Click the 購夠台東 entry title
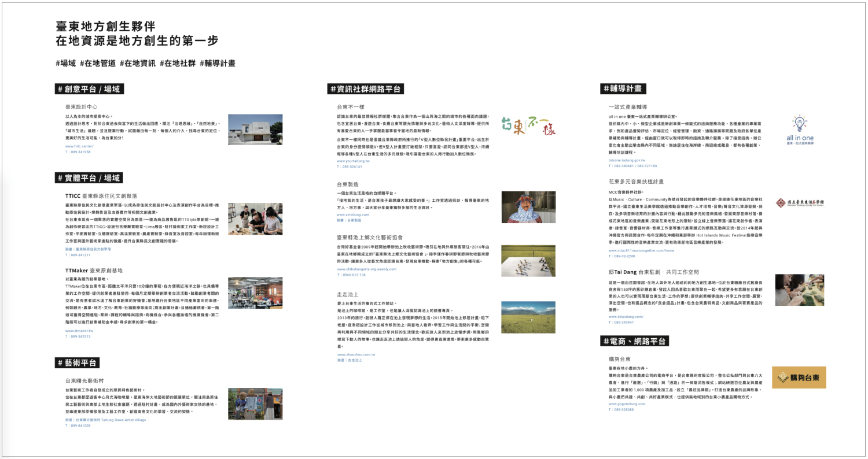The image size is (868, 459). [x=619, y=359]
